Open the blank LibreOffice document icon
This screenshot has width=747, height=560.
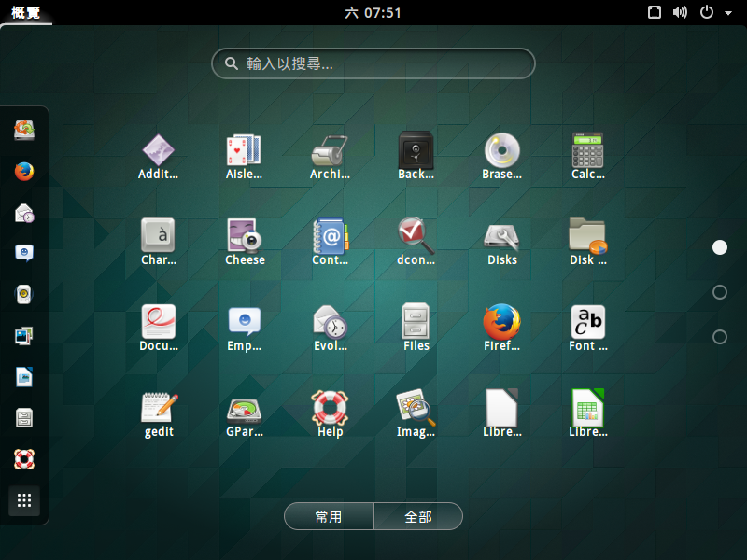501,408
